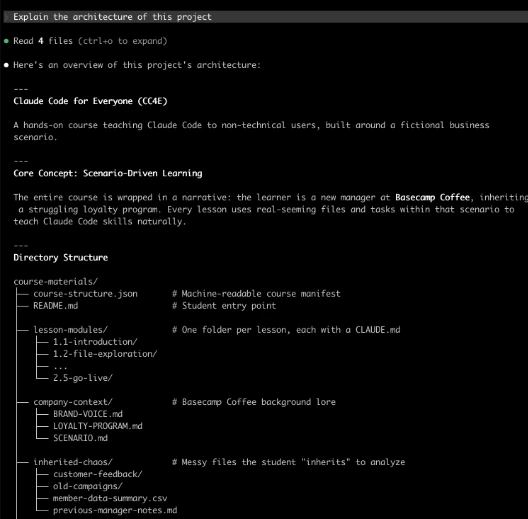Click the white bullet before overview line

click(6, 65)
